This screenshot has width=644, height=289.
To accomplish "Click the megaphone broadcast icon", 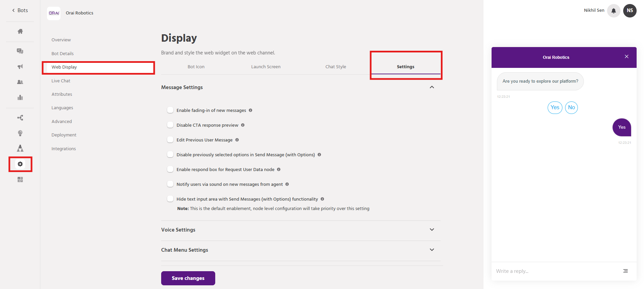I will click(20, 67).
